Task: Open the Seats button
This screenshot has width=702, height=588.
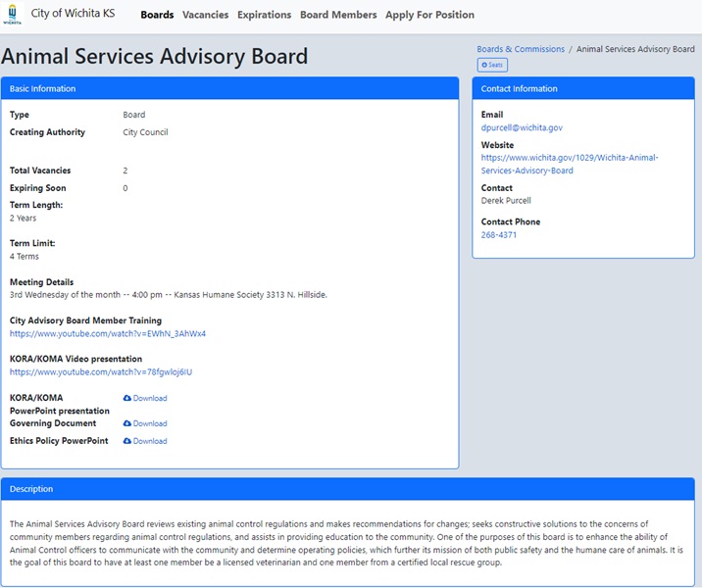Action: (492, 65)
